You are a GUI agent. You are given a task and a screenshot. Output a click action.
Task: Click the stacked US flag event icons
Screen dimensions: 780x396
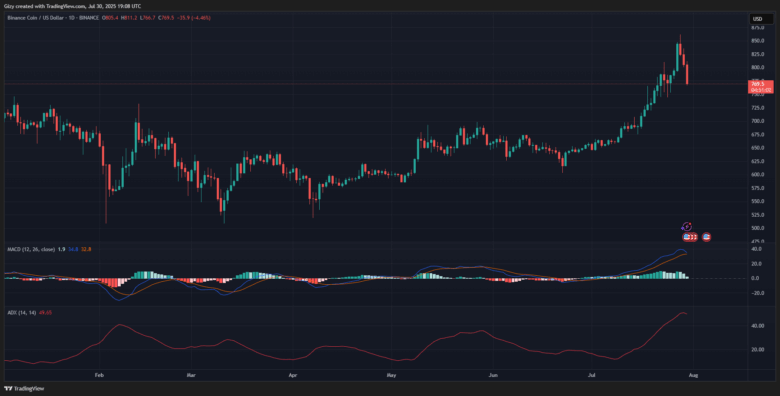click(x=690, y=237)
